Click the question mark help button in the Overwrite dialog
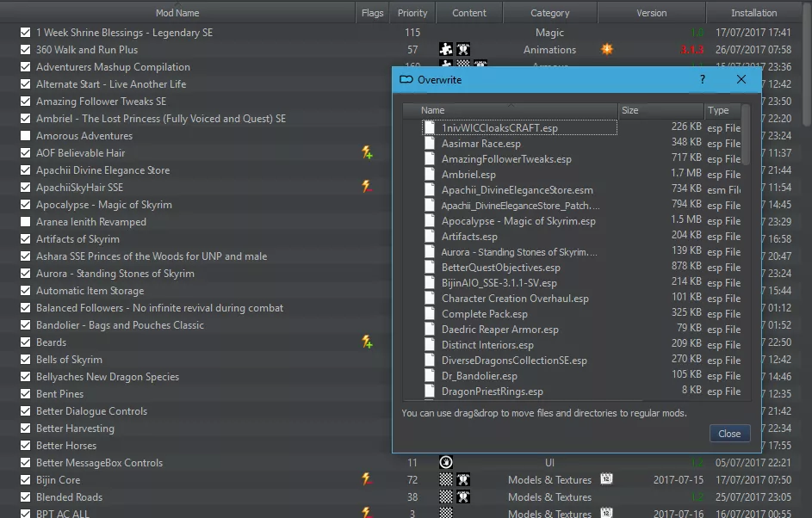The image size is (812, 518). point(703,79)
